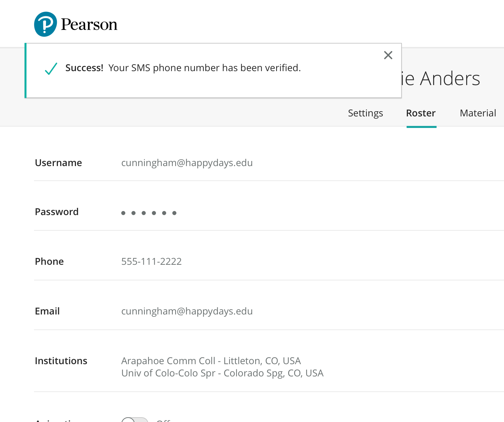Open the Settings tab
Image resolution: width=504 pixels, height=422 pixels.
365,113
